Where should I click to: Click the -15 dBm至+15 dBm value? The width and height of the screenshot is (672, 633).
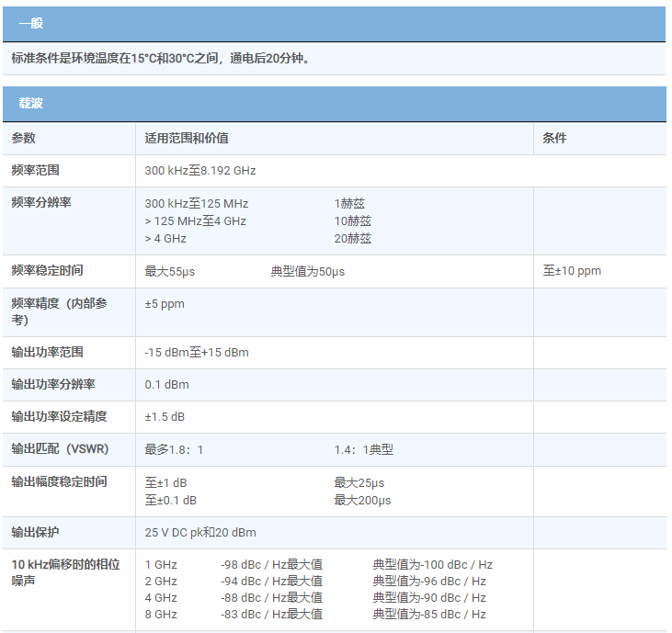coord(197,353)
